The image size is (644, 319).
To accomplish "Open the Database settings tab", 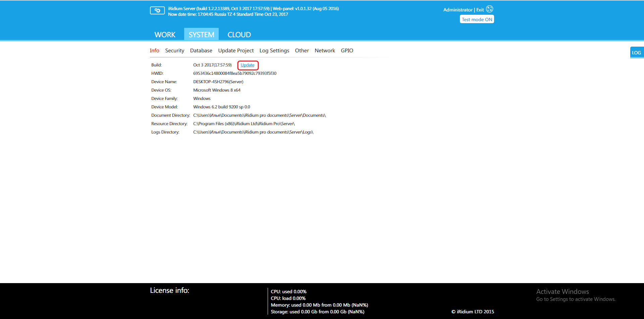I will 201,51.
